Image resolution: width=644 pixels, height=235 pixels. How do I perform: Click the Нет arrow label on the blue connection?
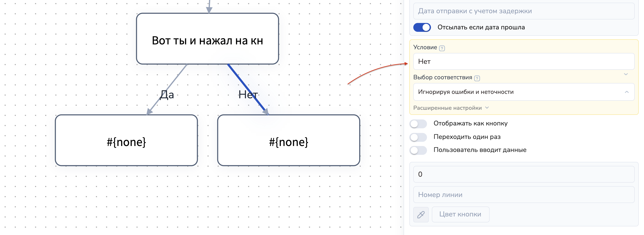(x=248, y=95)
